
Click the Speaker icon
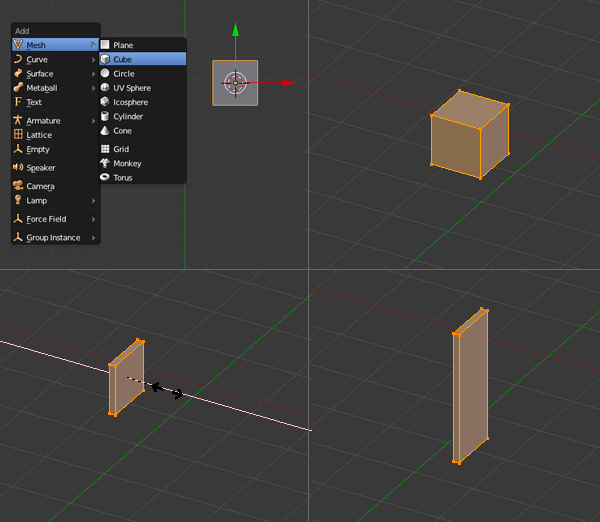click(18, 167)
